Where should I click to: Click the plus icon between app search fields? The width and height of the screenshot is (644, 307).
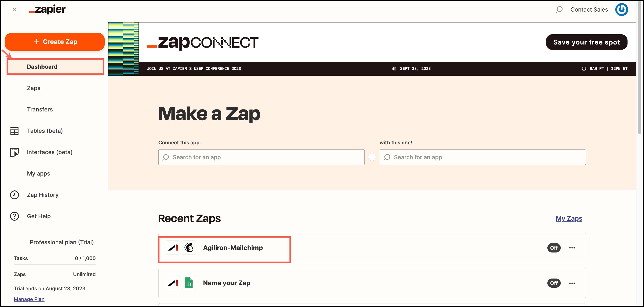[x=372, y=157]
